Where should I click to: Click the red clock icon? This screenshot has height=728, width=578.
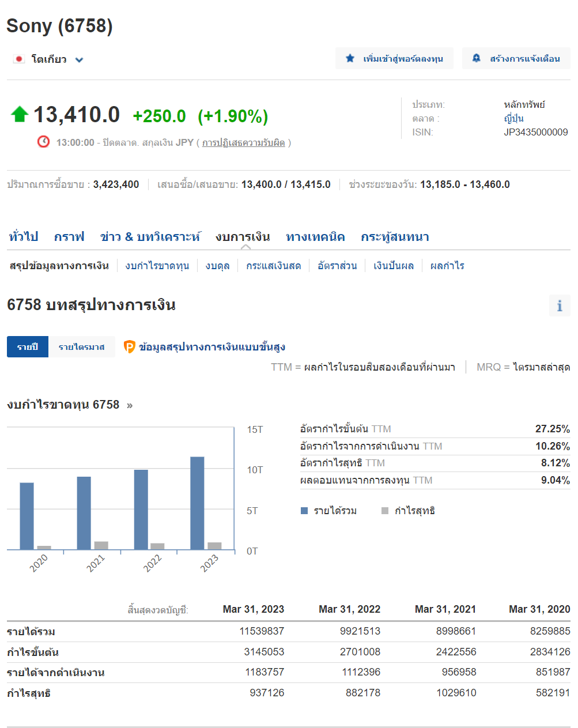pyautogui.click(x=43, y=142)
